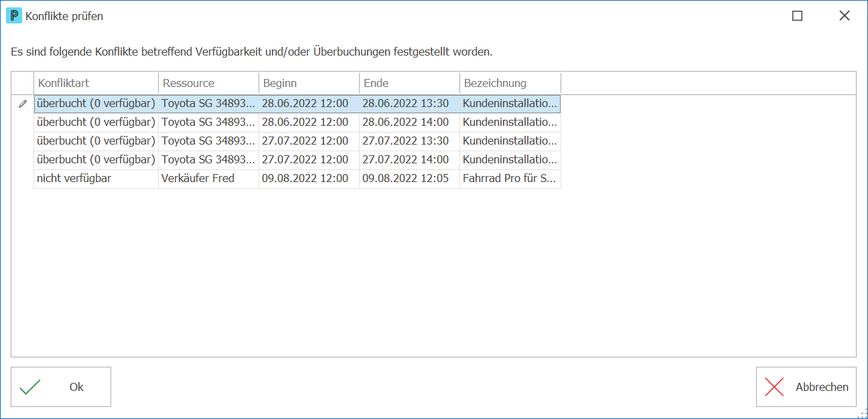This screenshot has height=419, width=868.
Task: Click the 'Verkäufer Fred' resource cell
Action: [x=209, y=179]
